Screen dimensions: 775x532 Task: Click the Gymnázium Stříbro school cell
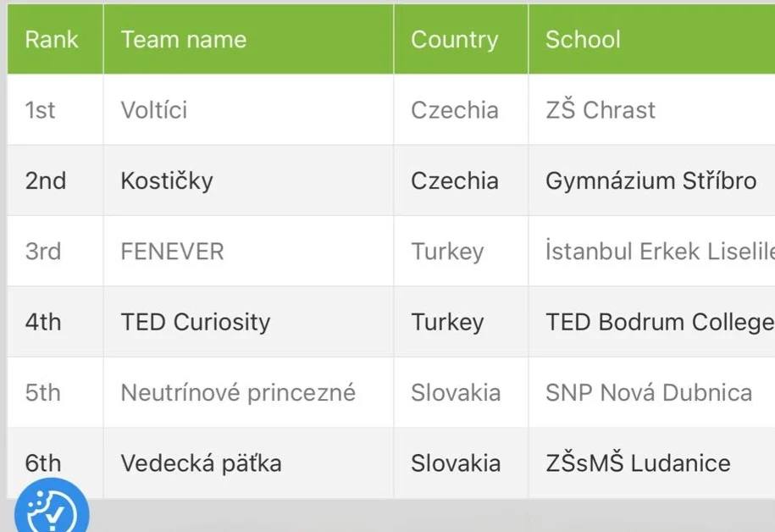pyautogui.click(x=650, y=180)
